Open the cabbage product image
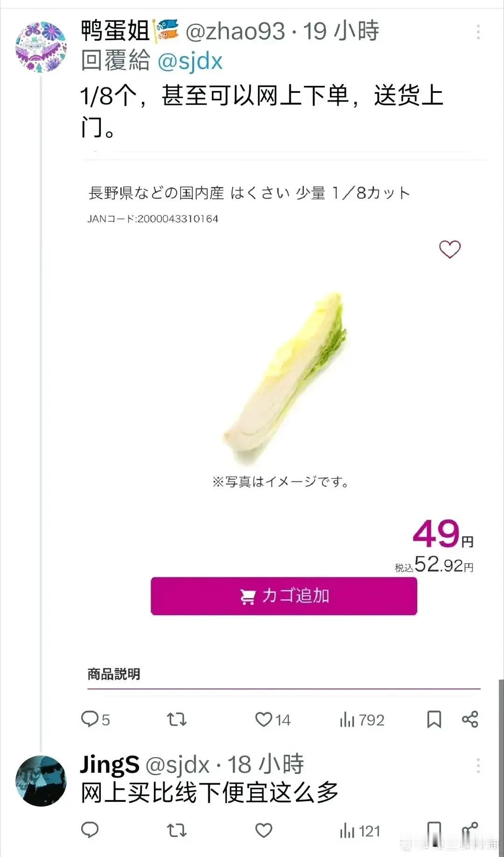Image resolution: width=504 pixels, height=857 pixels. (x=284, y=379)
